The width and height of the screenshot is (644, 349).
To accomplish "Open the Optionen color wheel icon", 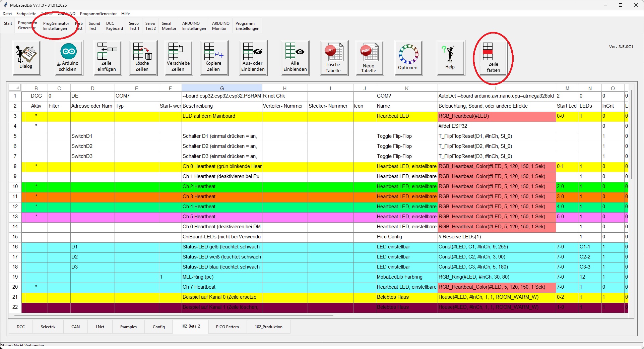I will [408, 57].
